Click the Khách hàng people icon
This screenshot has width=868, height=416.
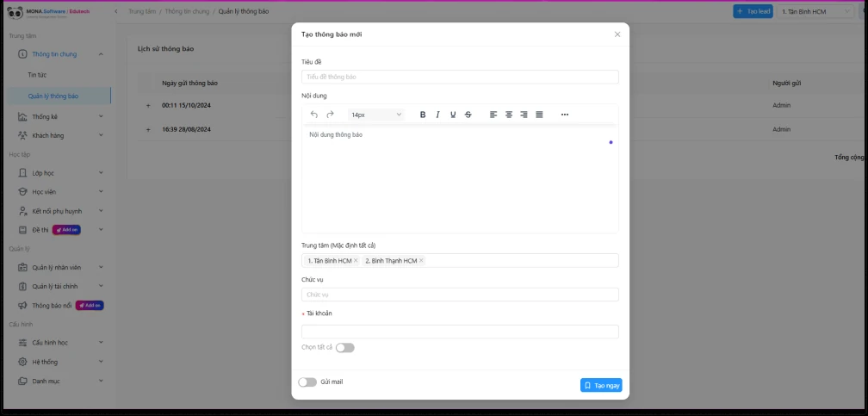22,135
